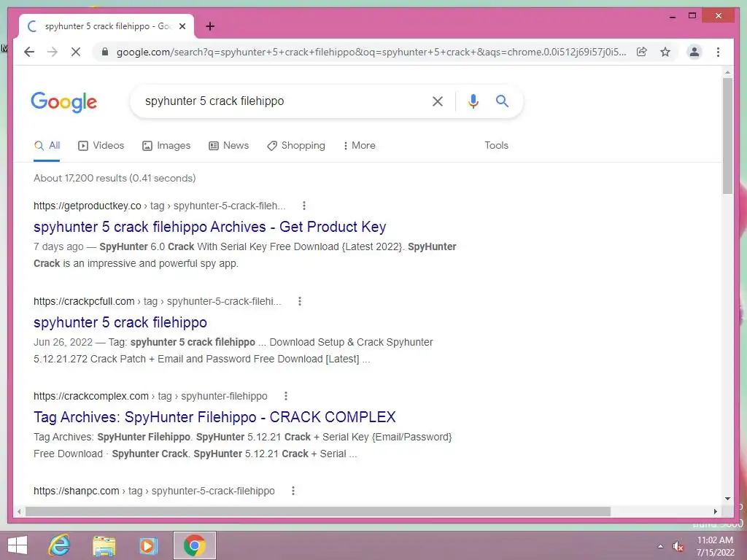This screenshot has height=560, width=747.
Task: Open the media player taskbar icon
Action: [148, 545]
